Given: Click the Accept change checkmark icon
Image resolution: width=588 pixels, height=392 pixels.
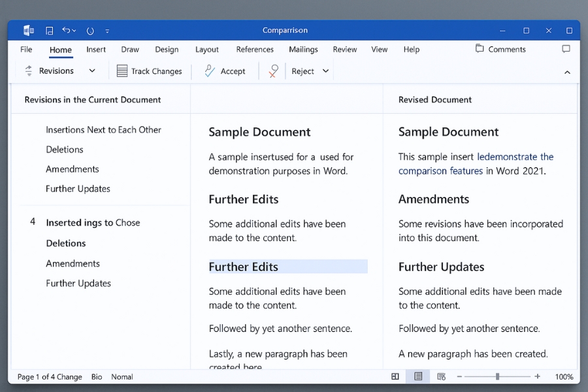Looking at the screenshot, I should 210,71.
